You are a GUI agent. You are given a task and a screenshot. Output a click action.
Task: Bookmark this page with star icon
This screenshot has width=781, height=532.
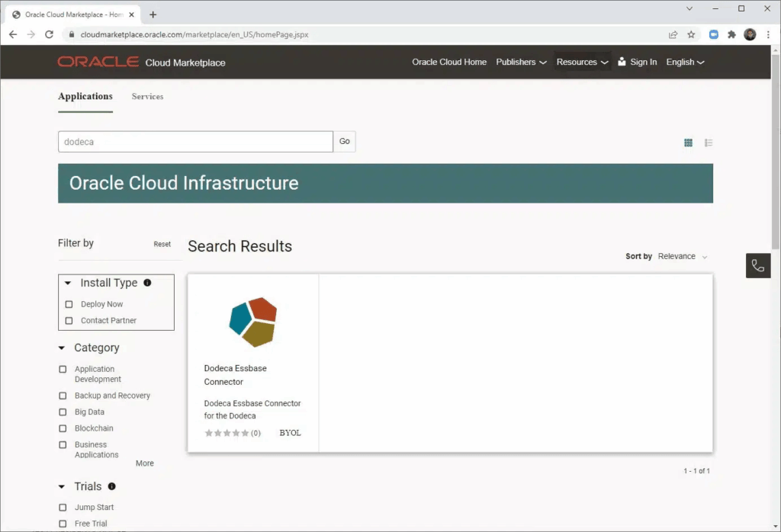691,34
